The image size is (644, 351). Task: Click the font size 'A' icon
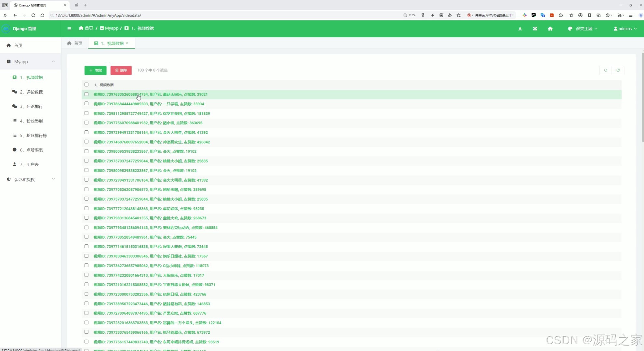[520, 29]
